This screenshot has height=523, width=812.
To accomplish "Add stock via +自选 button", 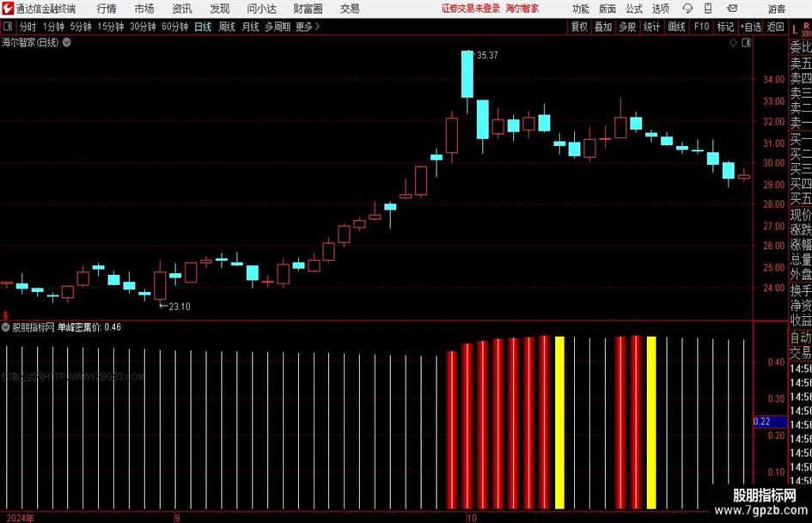I will pos(750,27).
